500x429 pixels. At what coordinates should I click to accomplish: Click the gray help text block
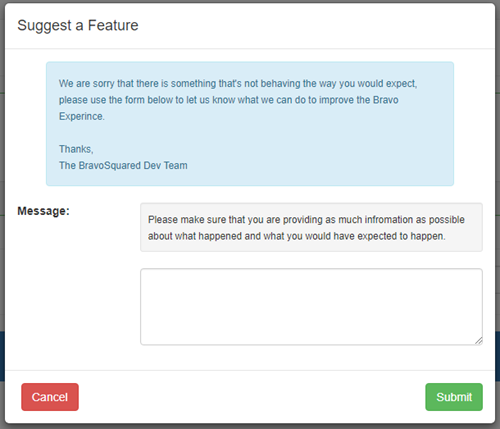(x=311, y=227)
